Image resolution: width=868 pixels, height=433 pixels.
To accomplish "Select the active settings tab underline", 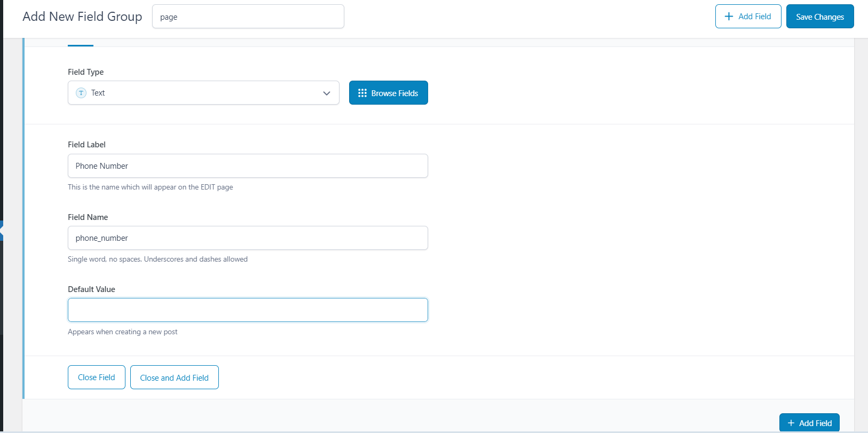I will click(81, 45).
